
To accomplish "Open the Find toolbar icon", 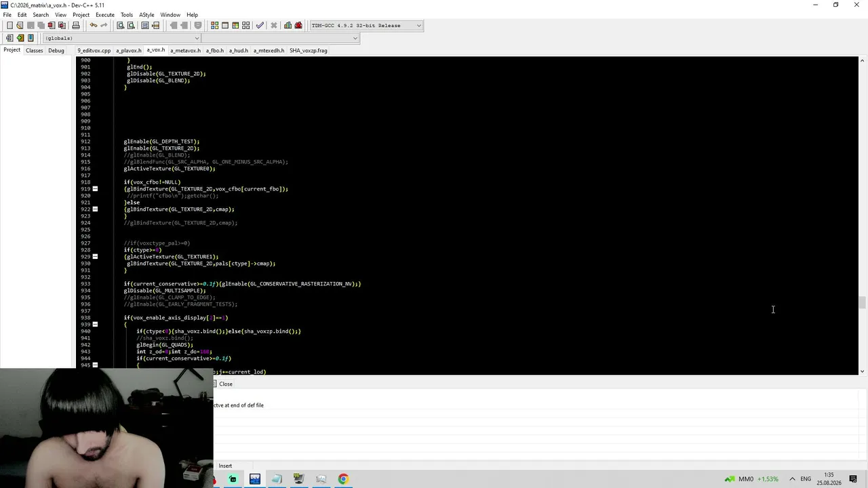I will (120, 25).
